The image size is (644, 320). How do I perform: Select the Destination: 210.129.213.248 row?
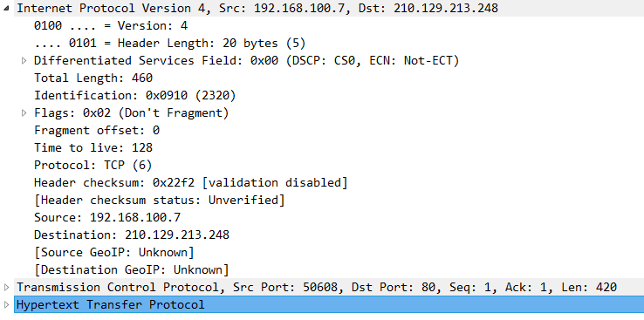click(x=132, y=235)
